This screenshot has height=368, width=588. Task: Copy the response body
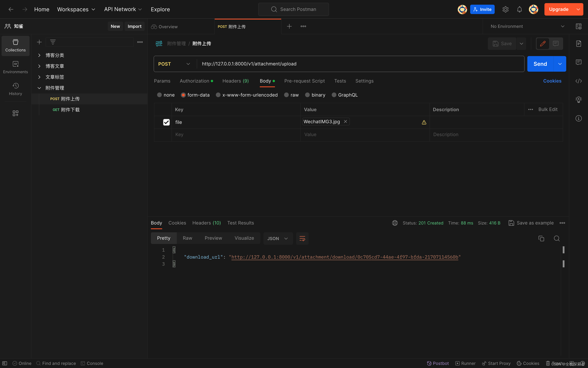(x=541, y=239)
